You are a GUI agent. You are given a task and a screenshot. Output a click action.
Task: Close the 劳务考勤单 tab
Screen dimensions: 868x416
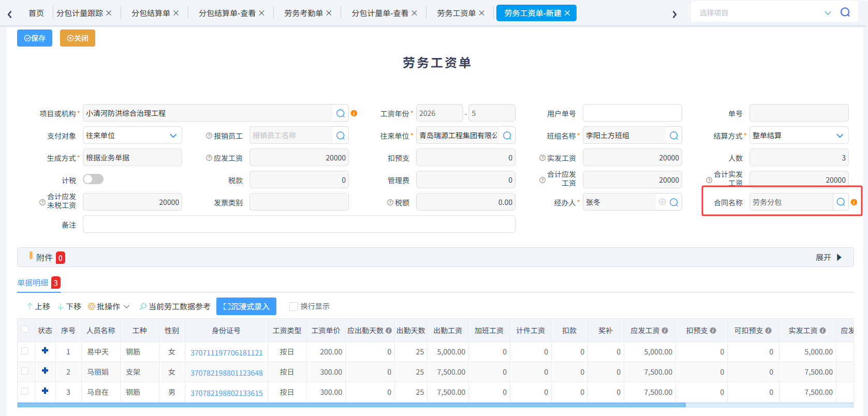click(329, 13)
